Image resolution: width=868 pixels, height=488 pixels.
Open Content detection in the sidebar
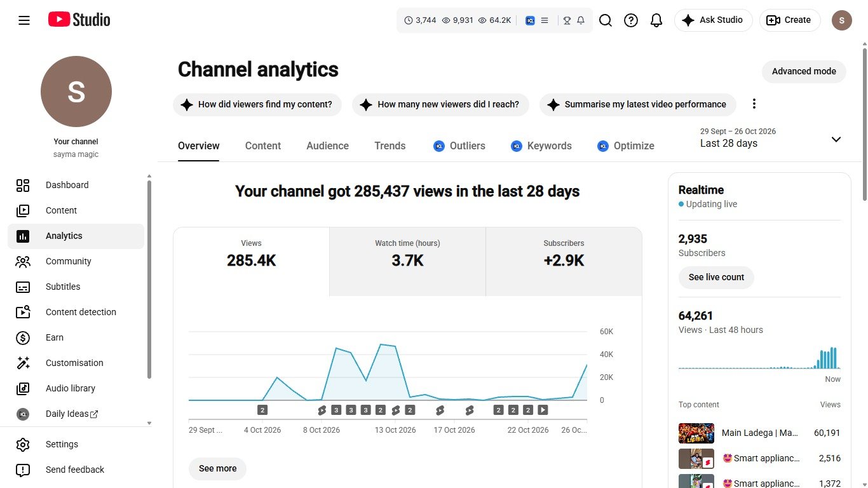[76, 312]
